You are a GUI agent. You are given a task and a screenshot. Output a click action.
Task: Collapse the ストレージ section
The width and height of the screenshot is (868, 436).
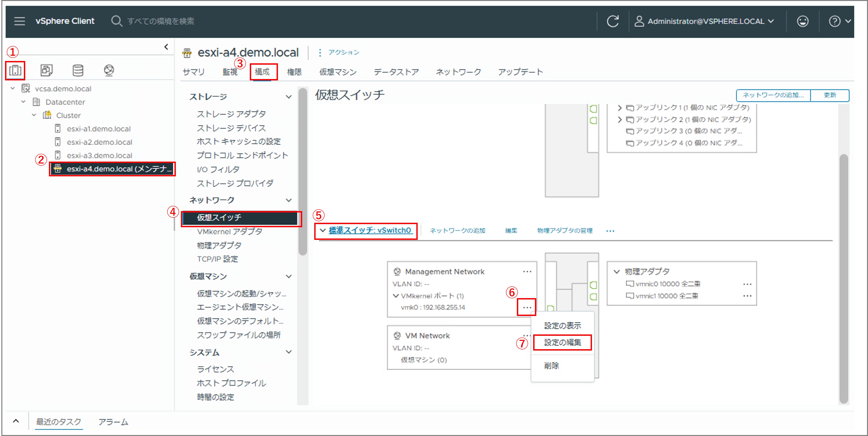click(x=288, y=97)
